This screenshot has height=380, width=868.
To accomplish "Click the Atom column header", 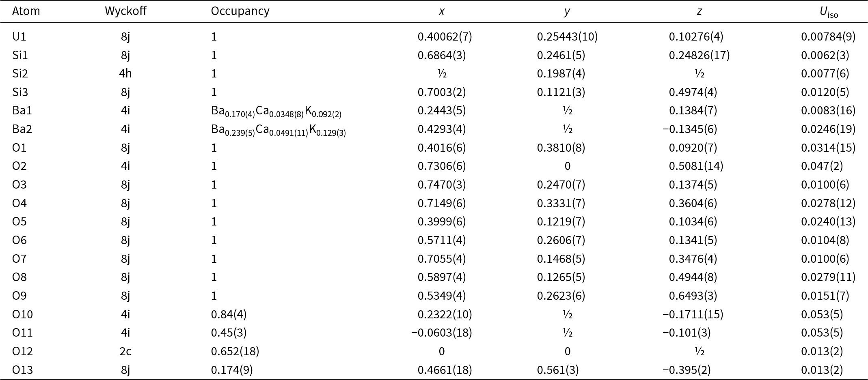I will (x=26, y=11).
